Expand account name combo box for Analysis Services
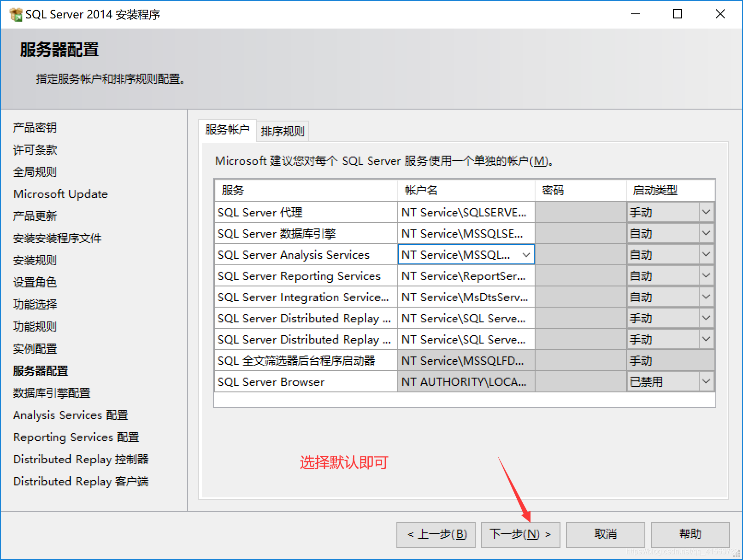The height and width of the screenshot is (560, 743). pyautogui.click(x=526, y=255)
